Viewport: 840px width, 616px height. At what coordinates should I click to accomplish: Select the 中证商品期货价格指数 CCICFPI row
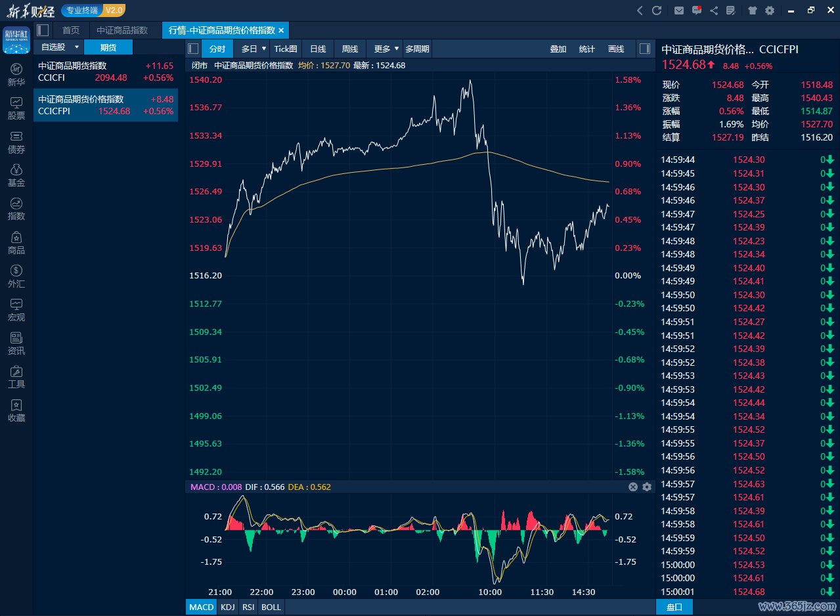point(106,105)
